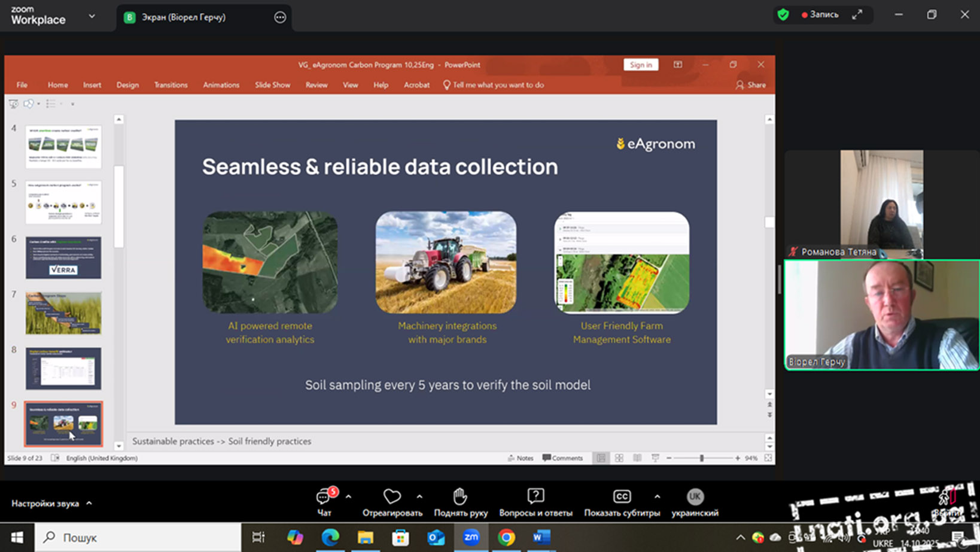Click the React heart icon
The image size is (980, 552).
(x=392, y=496)
